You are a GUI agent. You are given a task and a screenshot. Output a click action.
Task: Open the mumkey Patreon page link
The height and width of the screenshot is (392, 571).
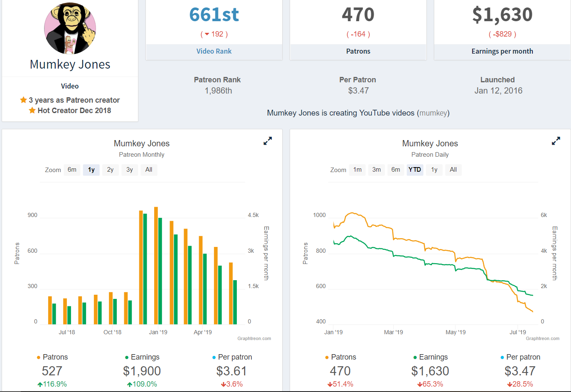(433, 113)
